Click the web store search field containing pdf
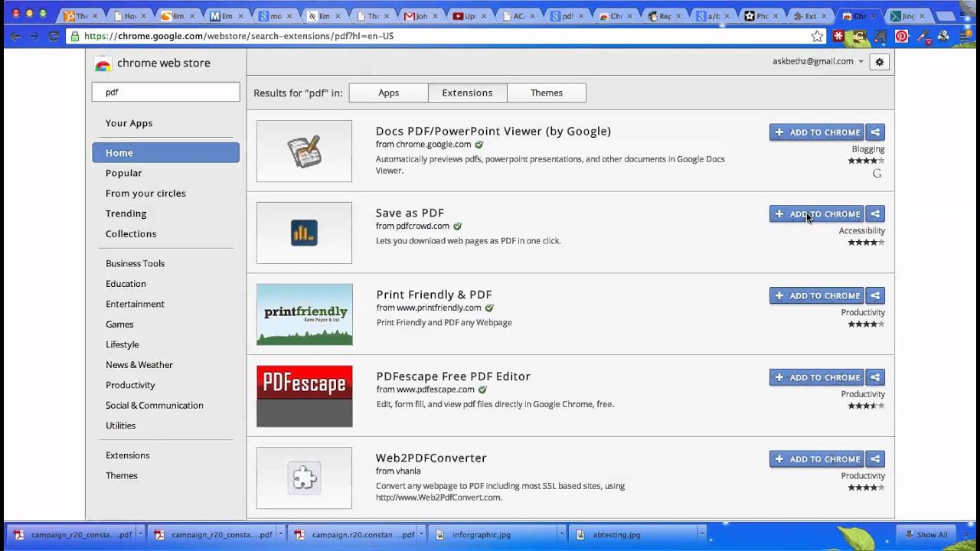Image resolution: width=980 pixels, height=551 pixels. [165, 92]
